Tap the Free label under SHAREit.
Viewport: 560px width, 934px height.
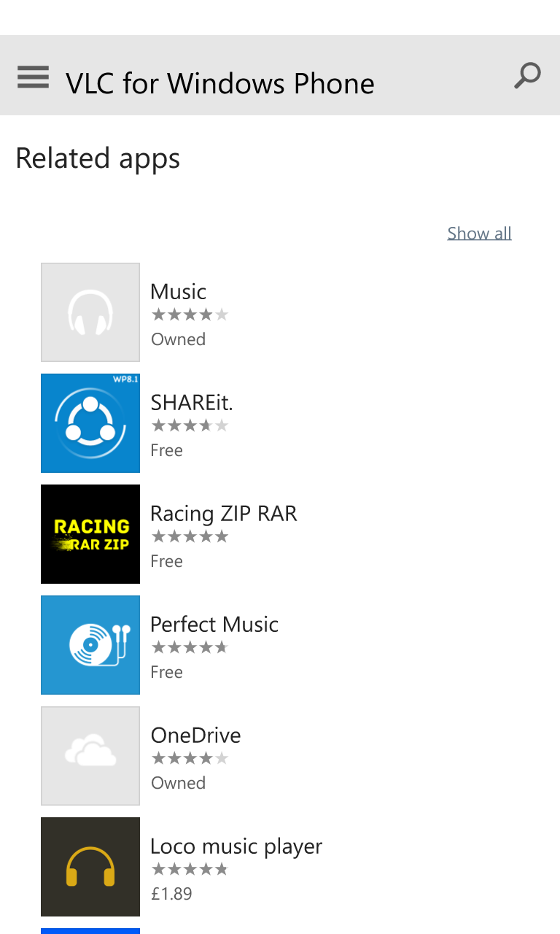click(x=166, y=450)
